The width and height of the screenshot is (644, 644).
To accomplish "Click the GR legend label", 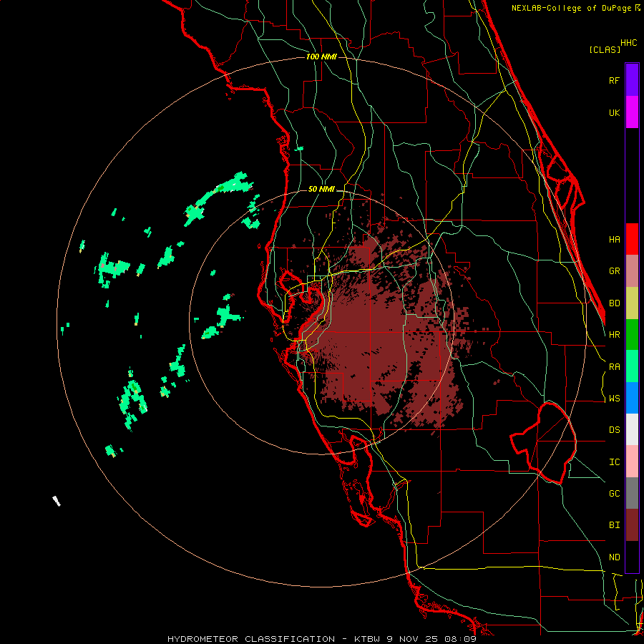I will coord(614,271).
